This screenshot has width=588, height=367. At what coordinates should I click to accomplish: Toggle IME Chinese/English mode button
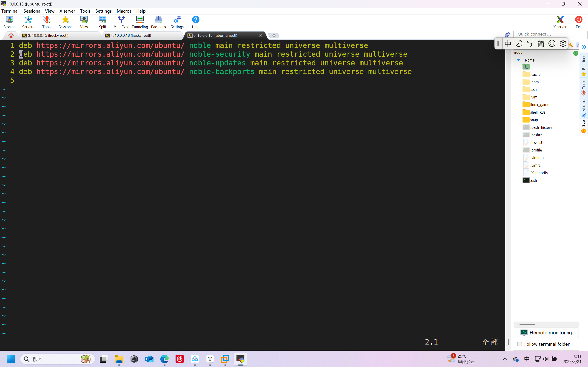508,44
